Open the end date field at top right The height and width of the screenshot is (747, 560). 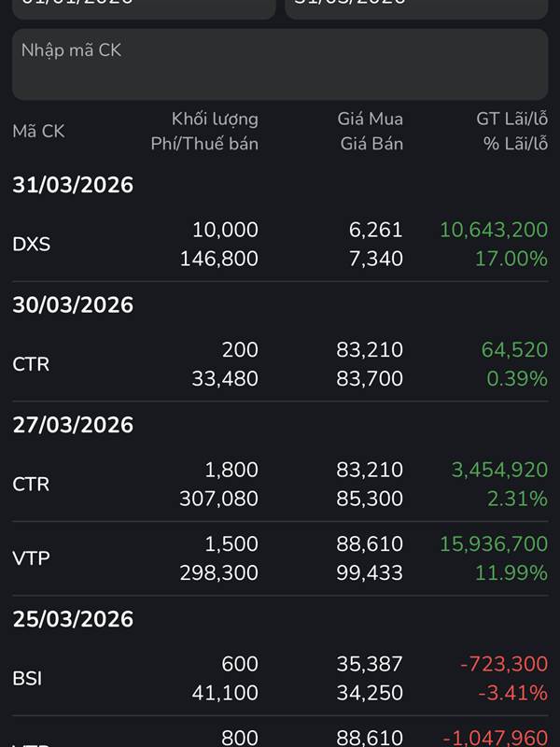(415, 6)
